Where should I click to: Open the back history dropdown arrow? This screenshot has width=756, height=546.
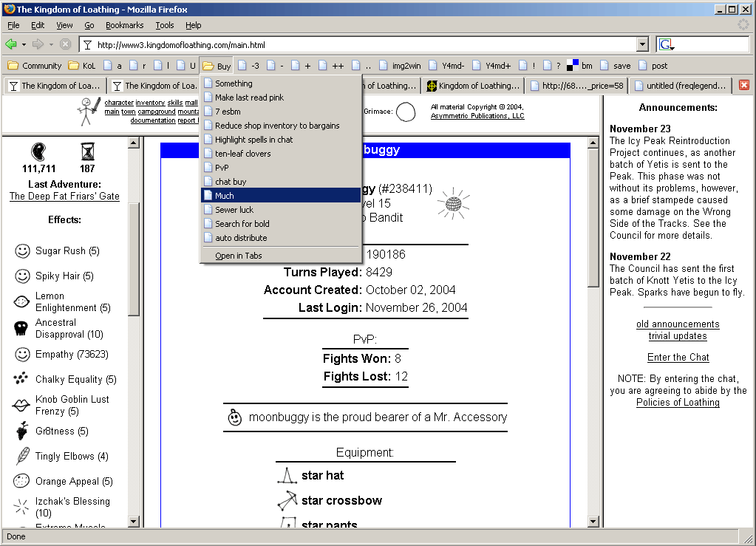(x=24, y=45)
